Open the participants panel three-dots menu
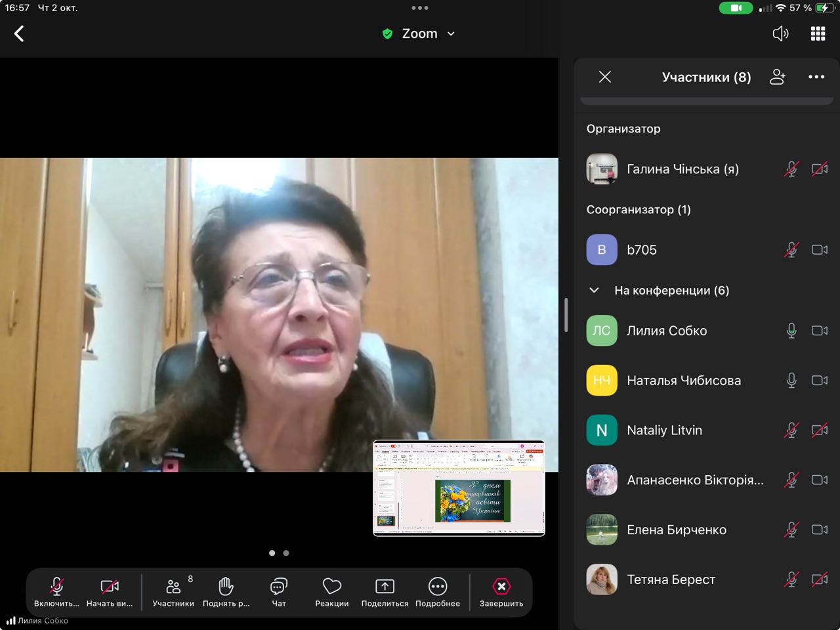 (816, 77)
